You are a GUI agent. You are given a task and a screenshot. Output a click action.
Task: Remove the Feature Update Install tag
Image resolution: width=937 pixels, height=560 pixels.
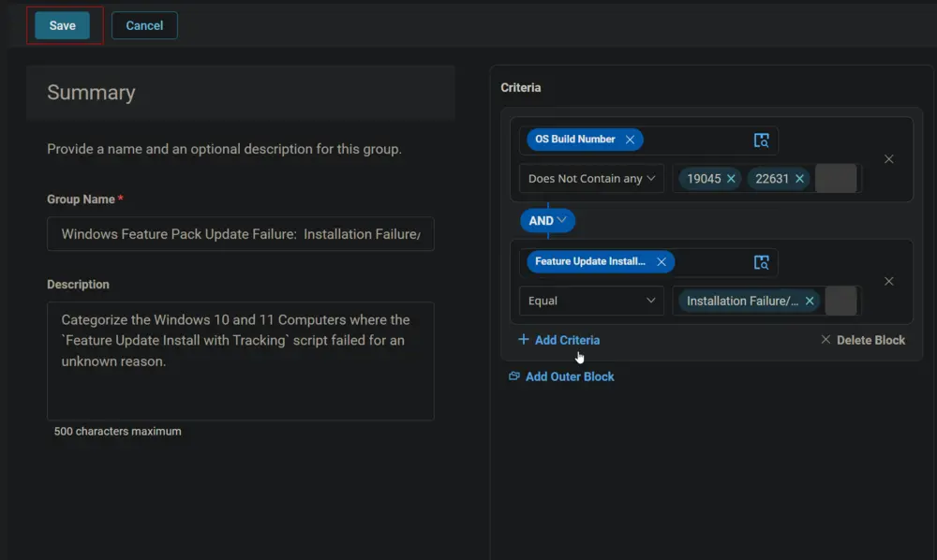tap(661, 262)
